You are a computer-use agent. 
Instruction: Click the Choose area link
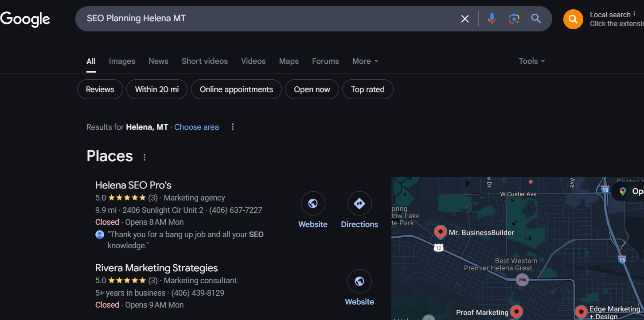196,127
